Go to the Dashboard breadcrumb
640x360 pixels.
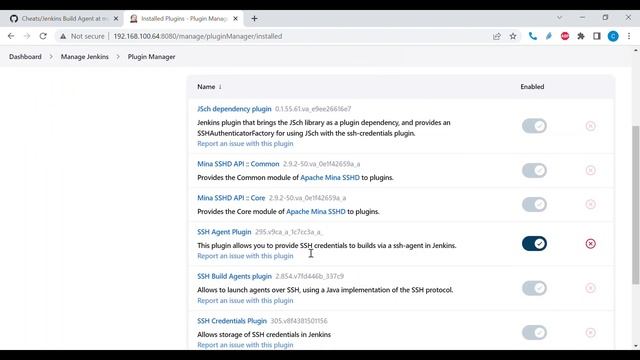[25, 57]
